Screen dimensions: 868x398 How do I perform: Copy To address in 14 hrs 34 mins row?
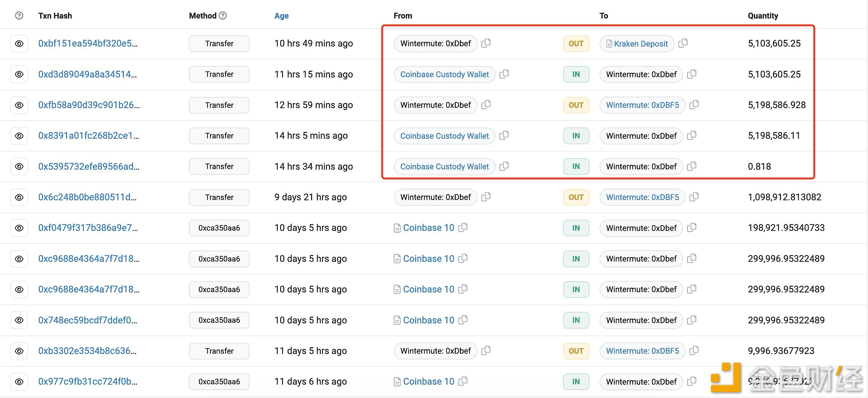tap(692, 166)
